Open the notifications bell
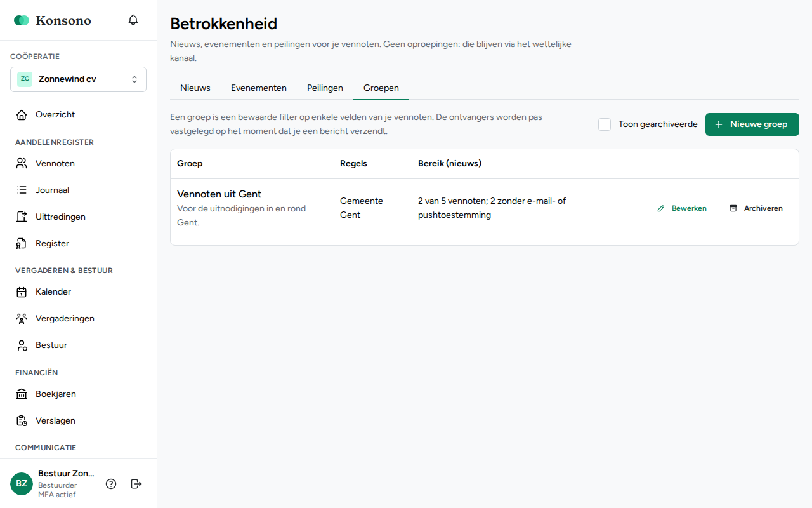 pyautogui.click(x=133, y=20)
